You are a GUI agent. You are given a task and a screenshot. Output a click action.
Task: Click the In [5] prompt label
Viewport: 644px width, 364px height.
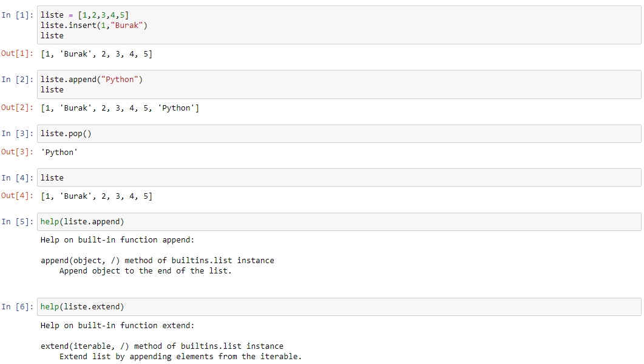click(x=17, y=222)
